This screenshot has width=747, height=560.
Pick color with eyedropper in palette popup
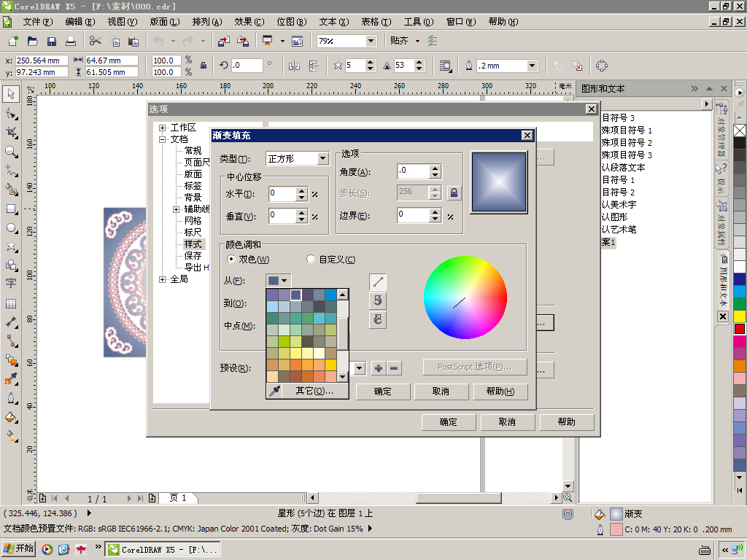pos(275,391)
